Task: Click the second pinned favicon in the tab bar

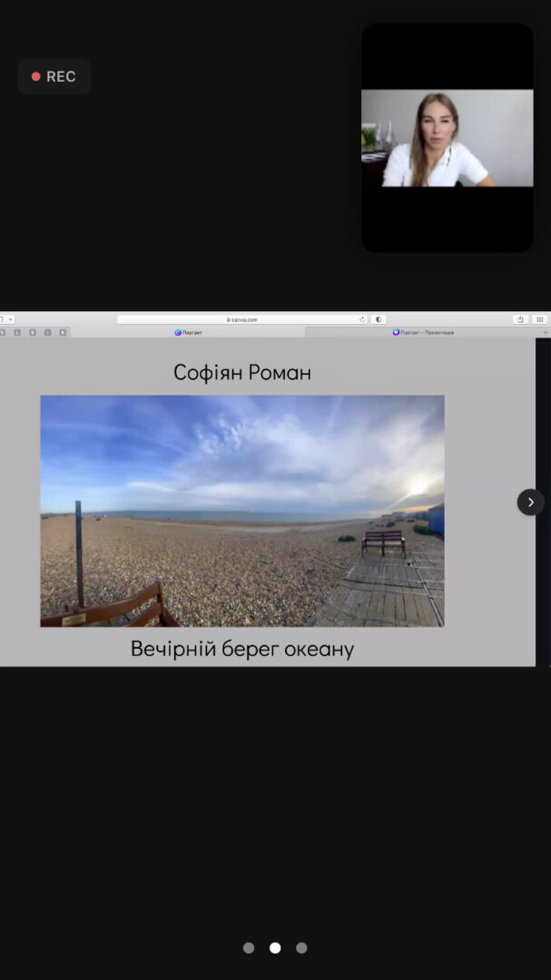Action: click(17, 332)
